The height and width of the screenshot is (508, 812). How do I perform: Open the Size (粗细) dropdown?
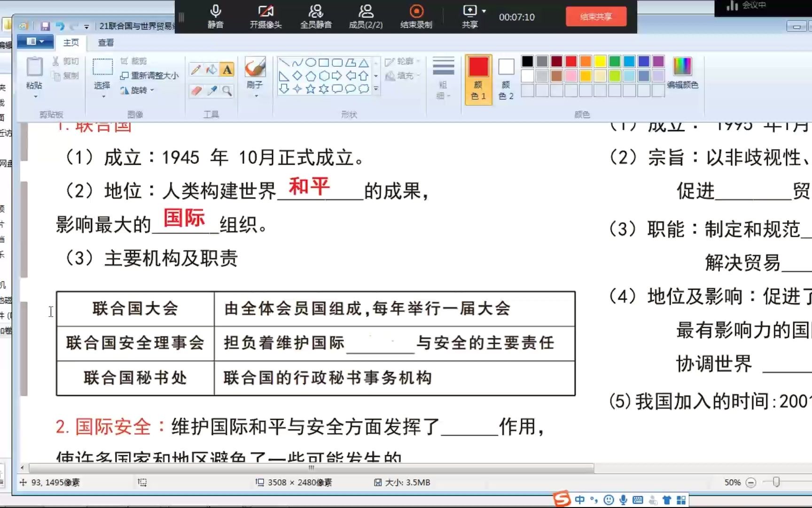(x=443, y=79)
